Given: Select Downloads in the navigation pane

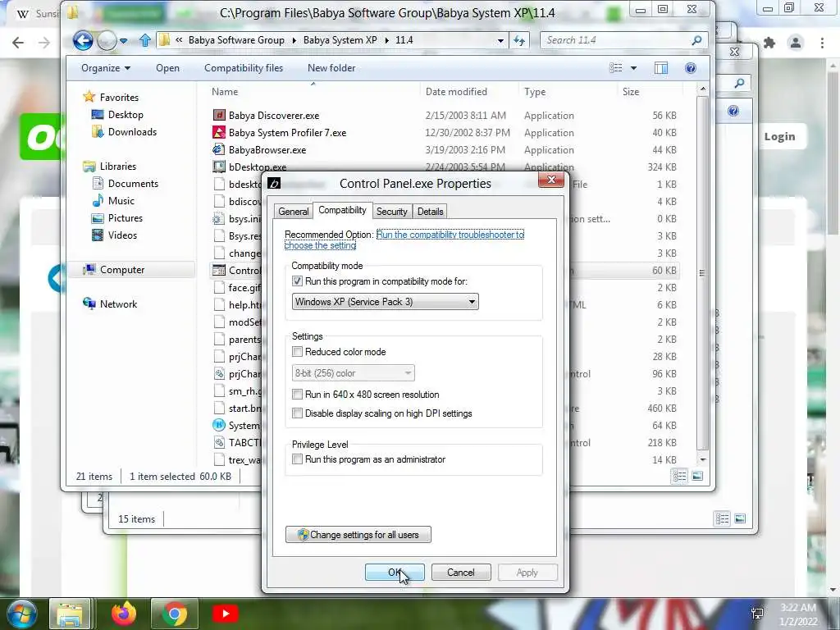Looking at the screenshot, I should click(x=132, y=132).
